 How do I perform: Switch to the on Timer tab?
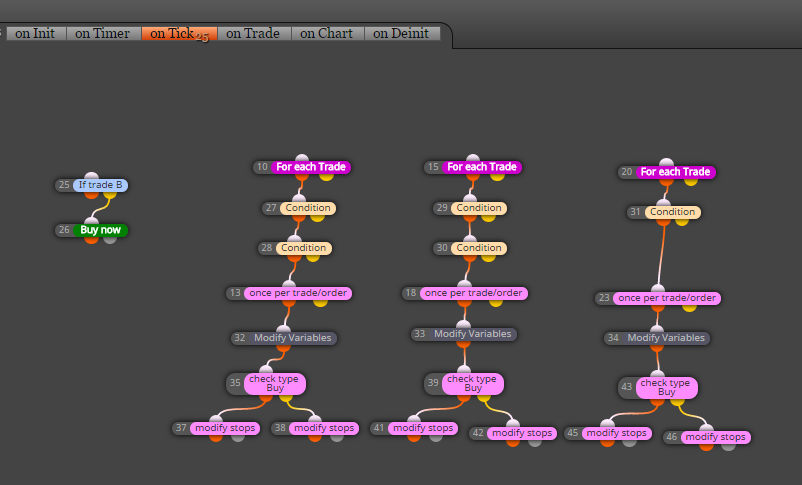point(103,33)
